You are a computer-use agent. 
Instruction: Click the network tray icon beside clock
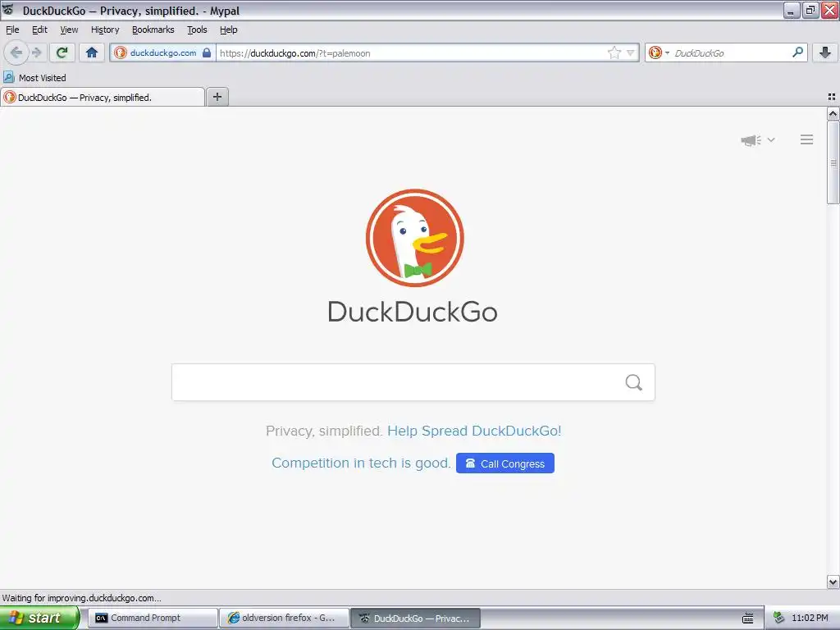(779, 619)
